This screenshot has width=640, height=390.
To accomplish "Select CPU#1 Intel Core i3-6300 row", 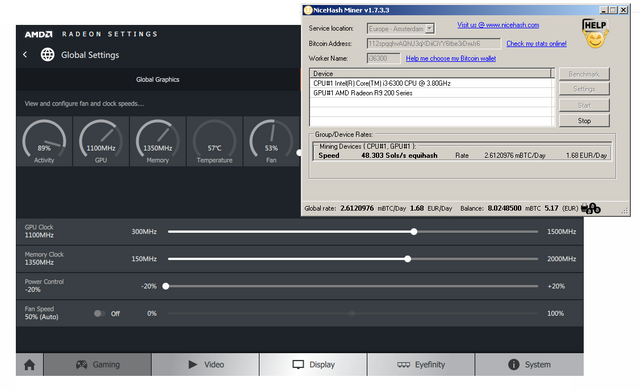I will pyautogui.click(x=431, y=83).
